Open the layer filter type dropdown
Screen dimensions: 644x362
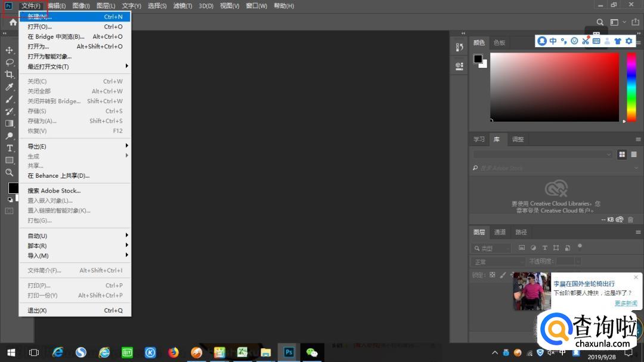click(x=491, y=248)
